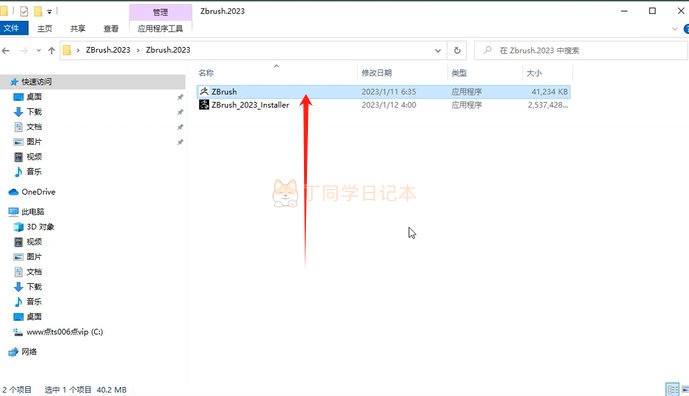Open the C: drive in navigation pane
This screenshot has width=689, height=396.
click(65, 332)
